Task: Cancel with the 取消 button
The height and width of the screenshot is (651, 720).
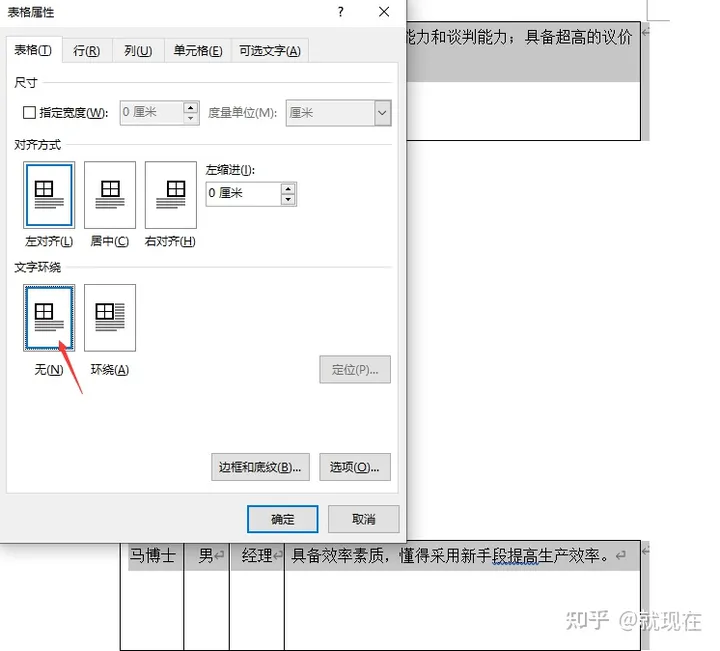Action: pyautogui.click(x=364, y=519)
